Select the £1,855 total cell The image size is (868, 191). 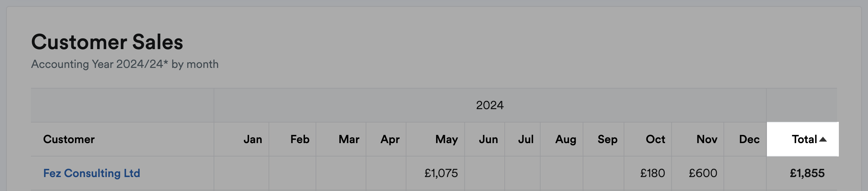tap(807, 173)
